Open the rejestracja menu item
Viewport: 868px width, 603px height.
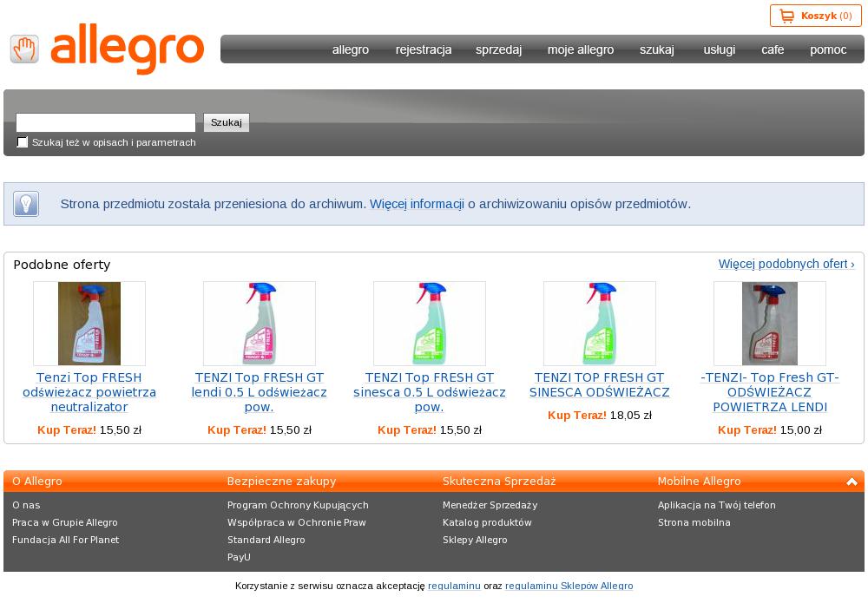pyautogui.click(x=424, y=49)
